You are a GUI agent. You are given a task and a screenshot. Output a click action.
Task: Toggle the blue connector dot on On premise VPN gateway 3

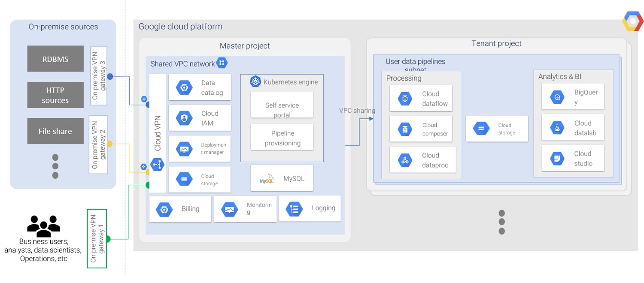click(x=111, y=77)
